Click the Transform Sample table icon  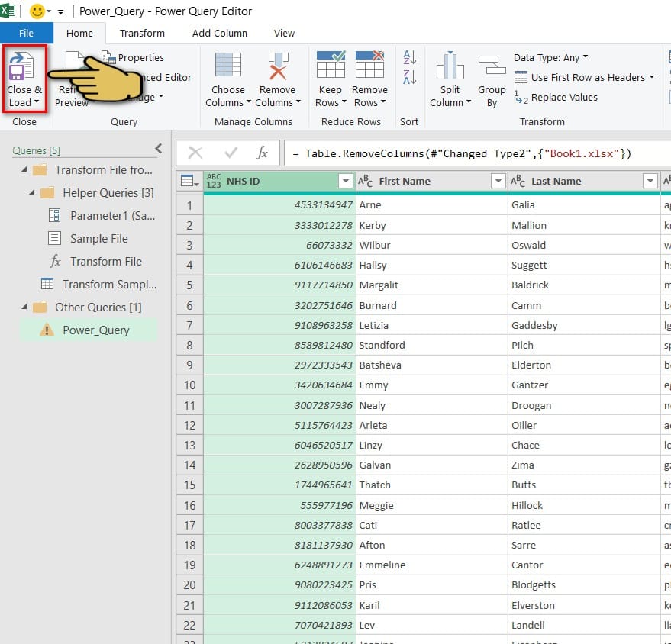(47, 284)
